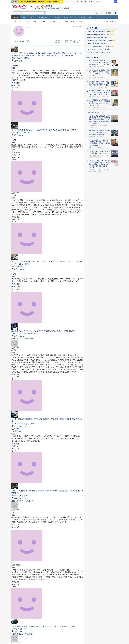
Task: Open the 123件のコメント link
Action: coord(20,61)
